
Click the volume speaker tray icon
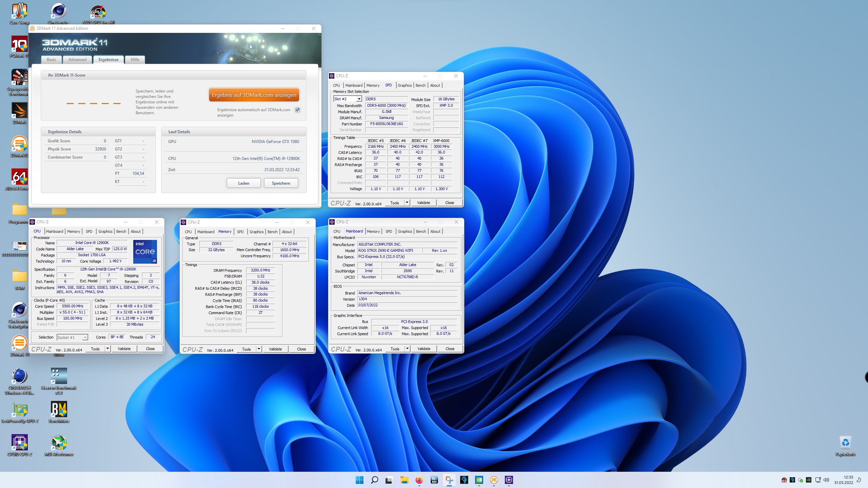[x=826, y=480]
